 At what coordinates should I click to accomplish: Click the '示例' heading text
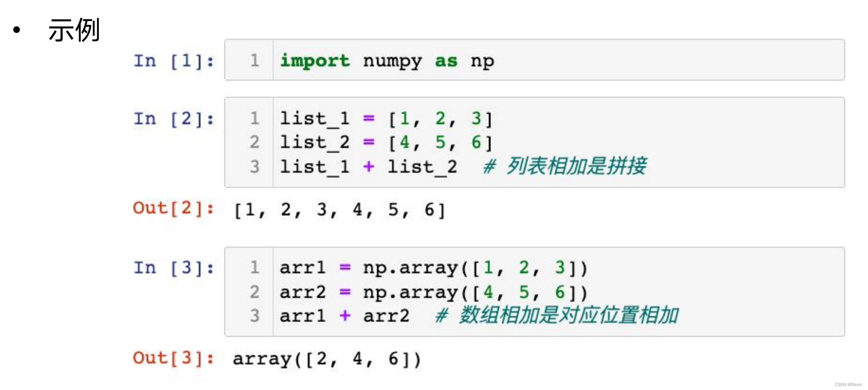(x=74, y=30)
